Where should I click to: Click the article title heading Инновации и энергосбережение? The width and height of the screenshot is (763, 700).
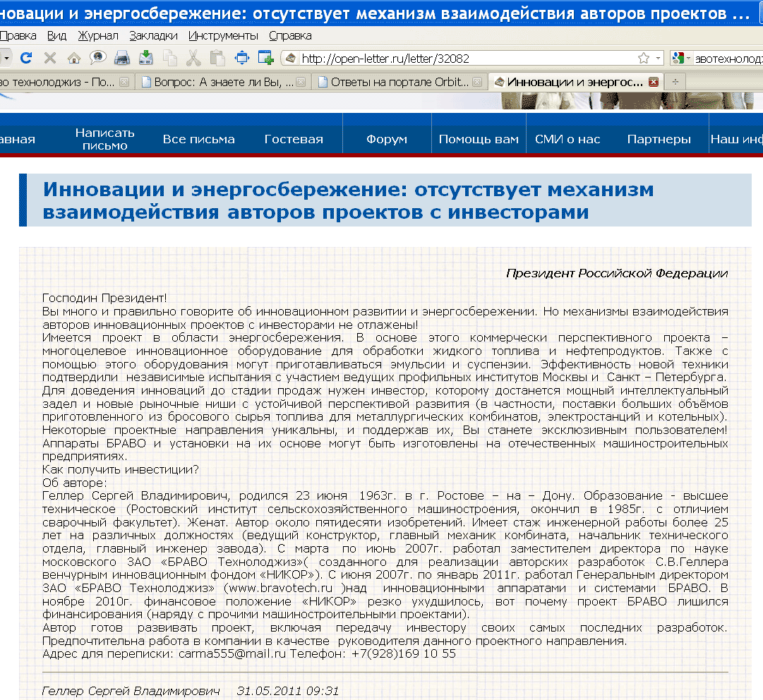pyautogui.click(x=348, y=200)
